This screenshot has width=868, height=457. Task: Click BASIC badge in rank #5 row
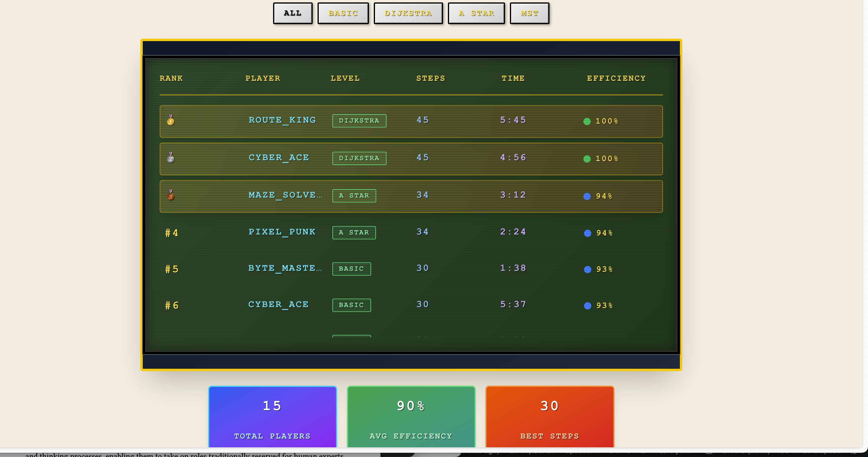(x=351, y=269)
